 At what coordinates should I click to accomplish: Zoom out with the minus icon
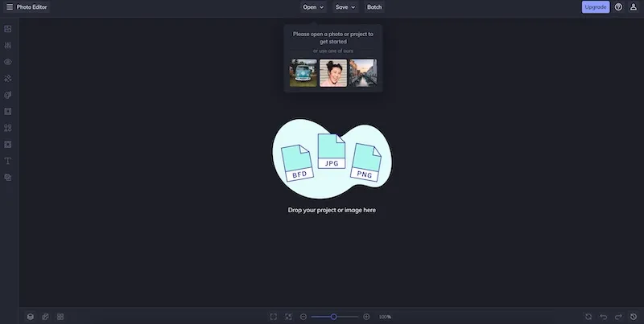pos(303,317)
